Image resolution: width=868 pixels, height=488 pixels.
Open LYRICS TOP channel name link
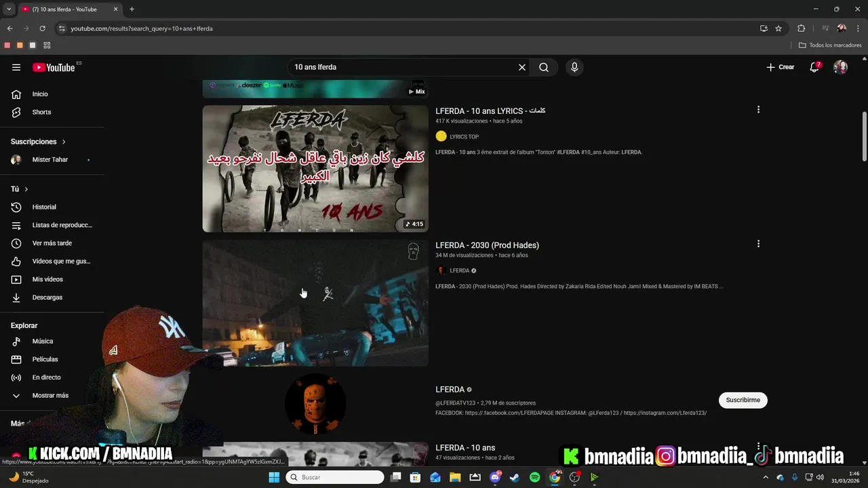pos(464,137)
